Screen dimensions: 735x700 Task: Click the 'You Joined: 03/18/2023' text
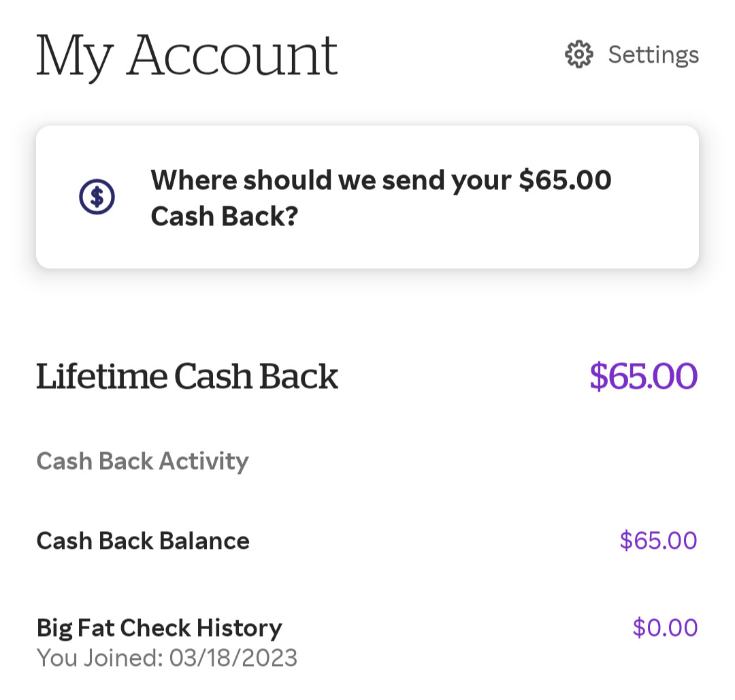167,658
